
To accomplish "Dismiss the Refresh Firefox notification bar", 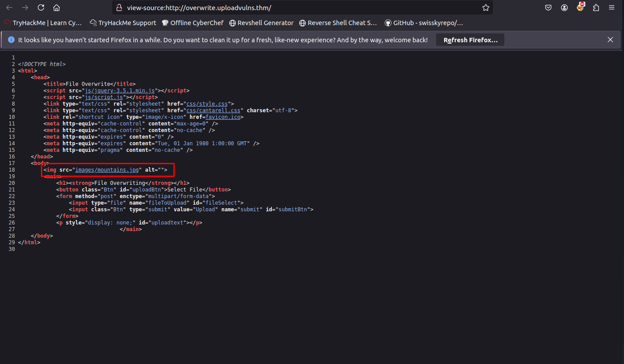I will (x=610, y=40).
